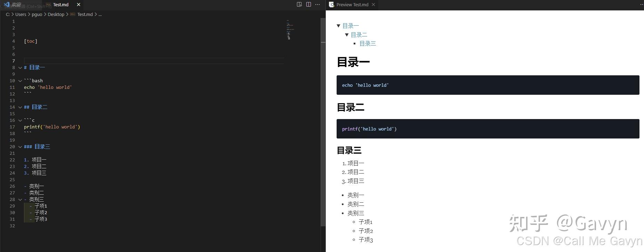
Task: Click '- 类别二' in the editor
Action: click(34, 193)
